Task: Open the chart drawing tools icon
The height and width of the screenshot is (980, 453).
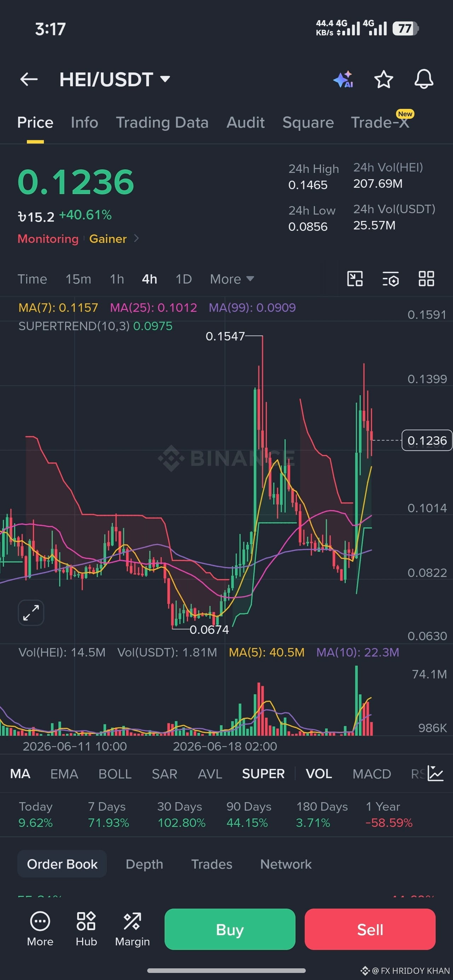Action: pyautogui.click(x=355, y=279)
